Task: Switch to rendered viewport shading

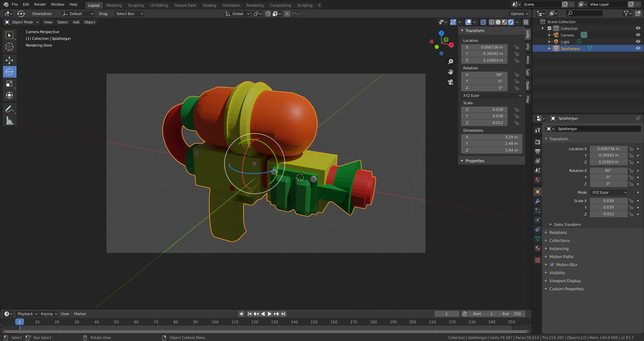Action: point(511,22)
